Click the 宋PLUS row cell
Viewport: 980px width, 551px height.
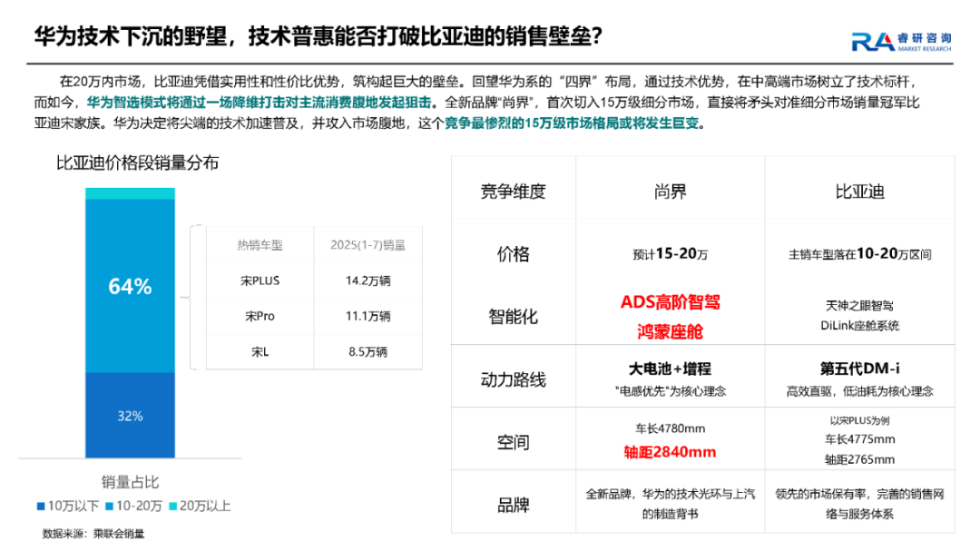pos(260,280)
